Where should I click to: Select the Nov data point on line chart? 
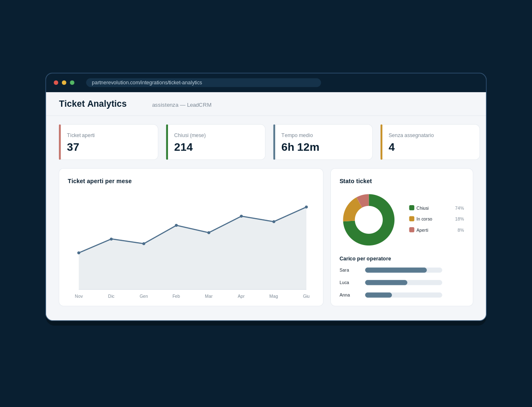pos(79,253)
